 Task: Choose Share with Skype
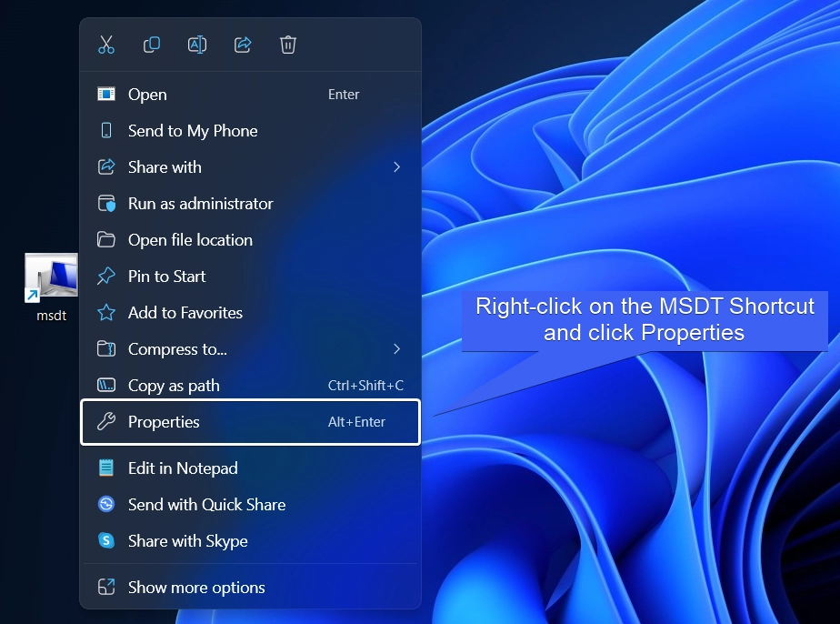(250, 541)
